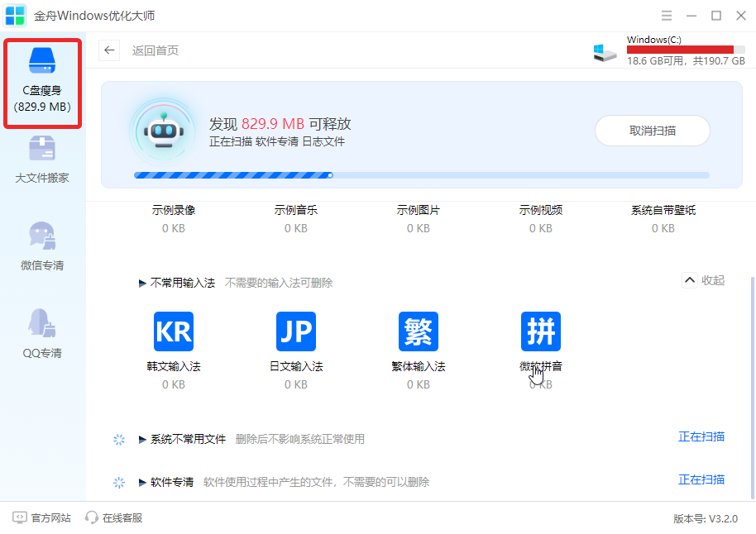Open 在线客服 online support
Image resolution: width=756 pixels, height=534 pixels.
coord(114,517)
